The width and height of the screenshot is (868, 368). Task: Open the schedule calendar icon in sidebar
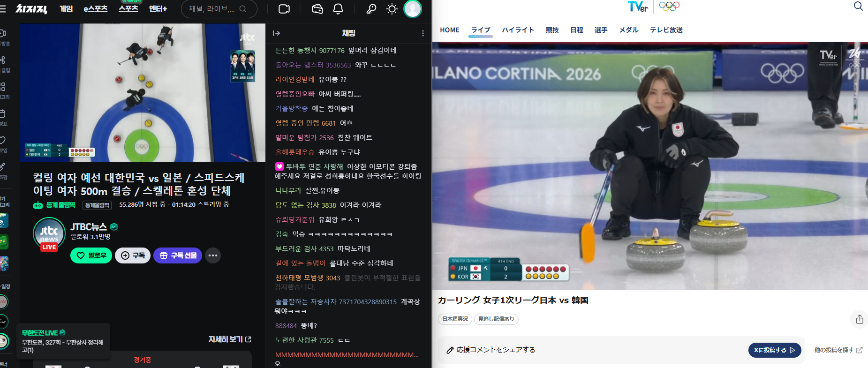pyautogui.click(x=2, y=113)
